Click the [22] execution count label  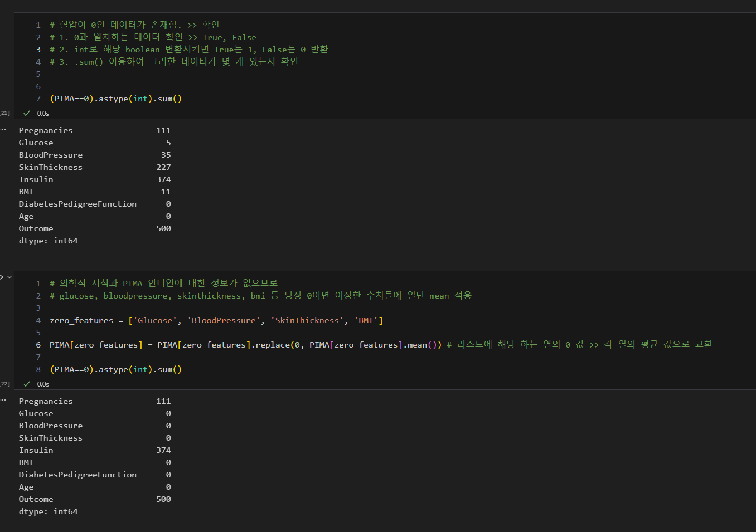pyautogui.click(x=5, y=384)
